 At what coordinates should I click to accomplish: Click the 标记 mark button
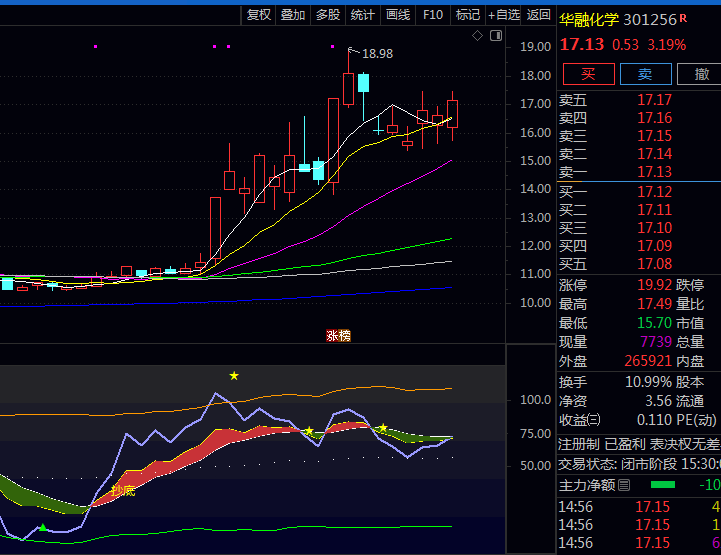coord(468,15)
